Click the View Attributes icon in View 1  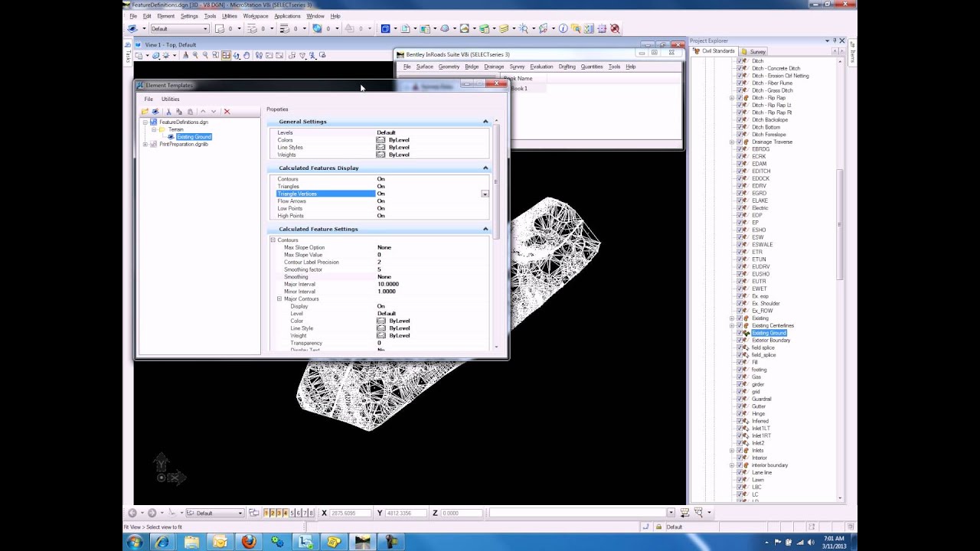(x=140, y=55)
